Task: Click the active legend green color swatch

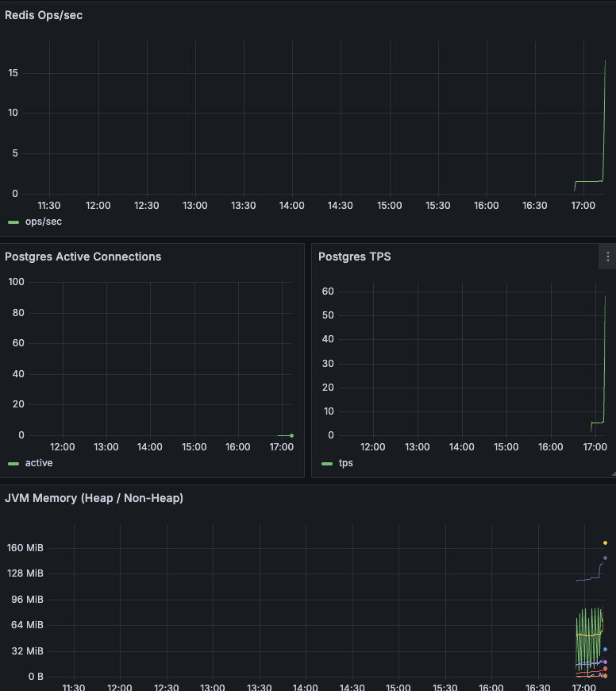Action: click(13, 464)
